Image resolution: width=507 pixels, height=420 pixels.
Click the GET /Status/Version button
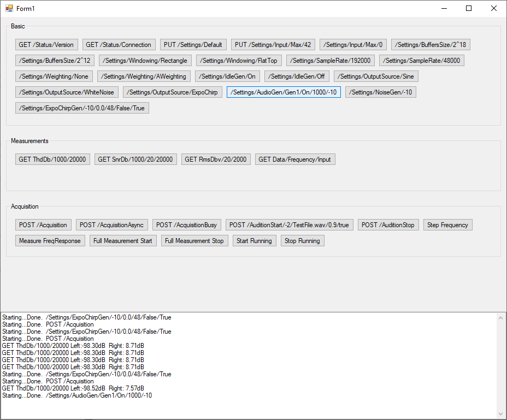pyautogui.click(x=46, y=45)
